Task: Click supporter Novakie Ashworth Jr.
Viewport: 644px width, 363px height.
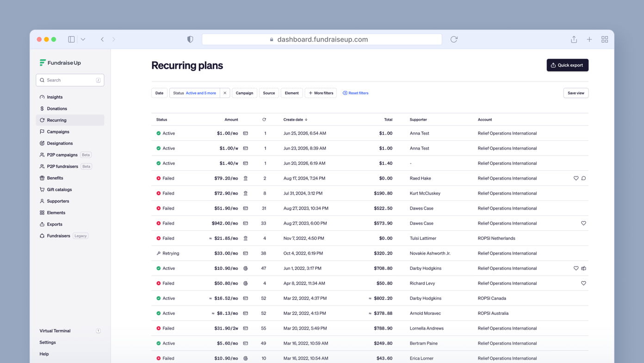Action: pyautogui.click(x=430, y=253)
